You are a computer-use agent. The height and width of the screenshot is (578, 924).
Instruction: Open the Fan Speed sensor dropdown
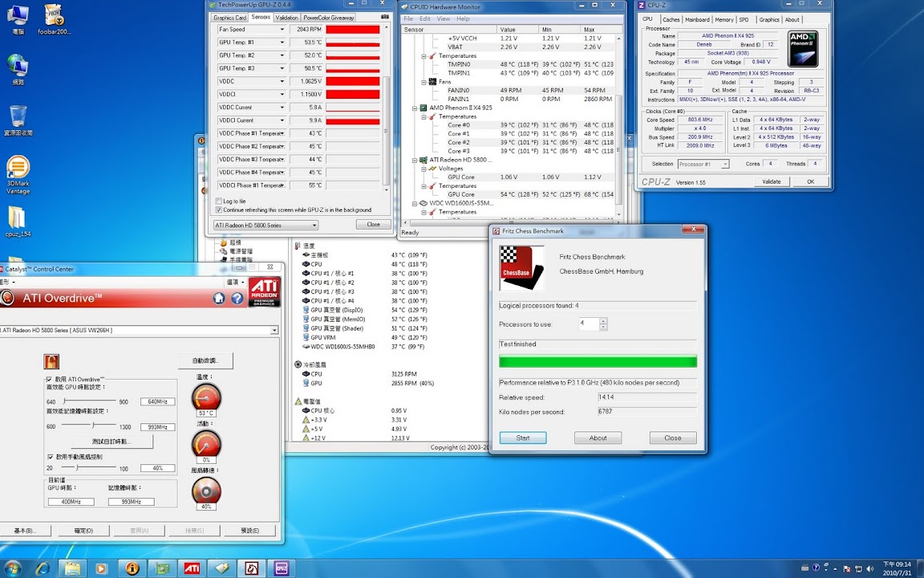tap(282, 30)
